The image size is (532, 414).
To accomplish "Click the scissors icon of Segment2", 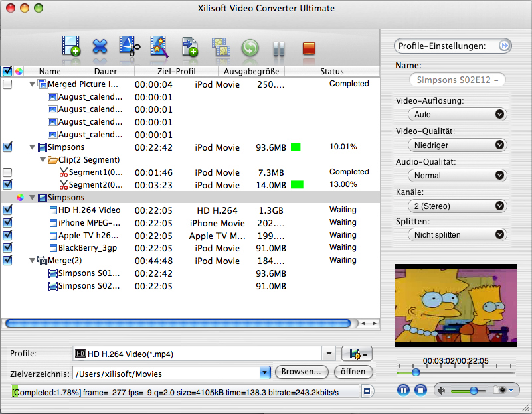I will point(64,185).
